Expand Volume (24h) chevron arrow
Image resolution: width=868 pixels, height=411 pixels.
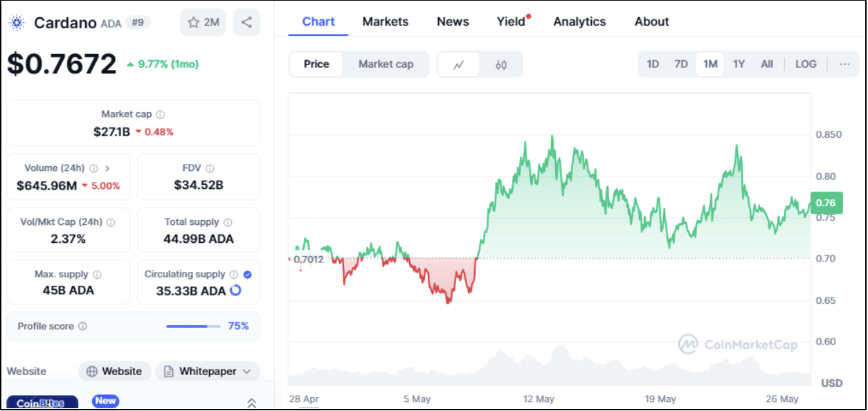[107, 168]
